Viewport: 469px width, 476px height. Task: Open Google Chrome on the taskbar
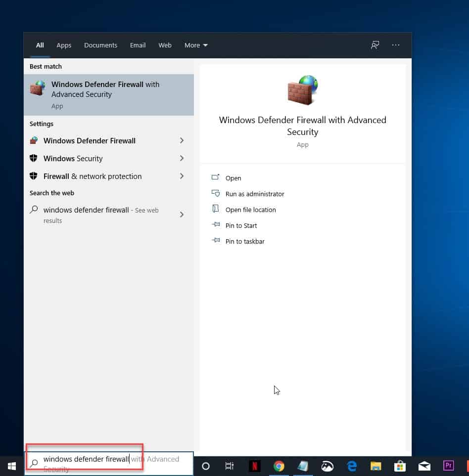tap(279, 466)
